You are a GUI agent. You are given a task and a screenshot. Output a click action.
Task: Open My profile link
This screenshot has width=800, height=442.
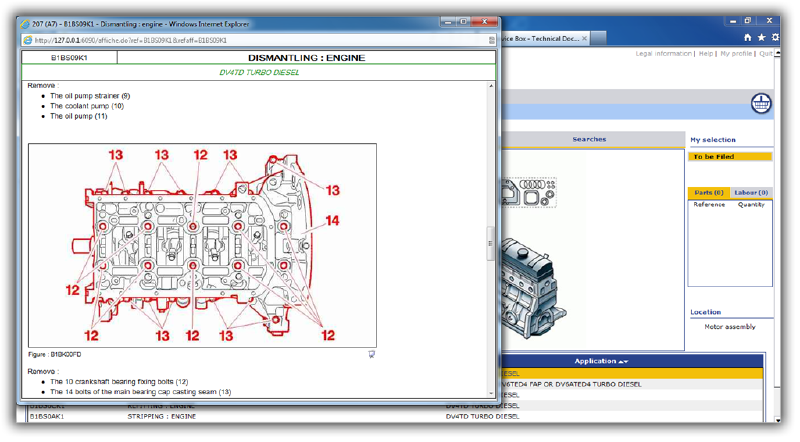[x=736, y=54]
